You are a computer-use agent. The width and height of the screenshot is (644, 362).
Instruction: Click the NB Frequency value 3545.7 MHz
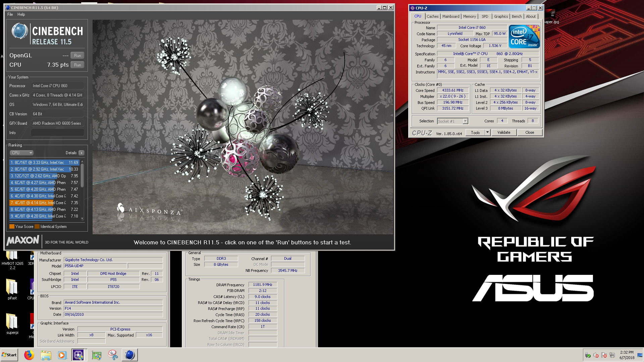pyautogui.click(x=288, y=271)
